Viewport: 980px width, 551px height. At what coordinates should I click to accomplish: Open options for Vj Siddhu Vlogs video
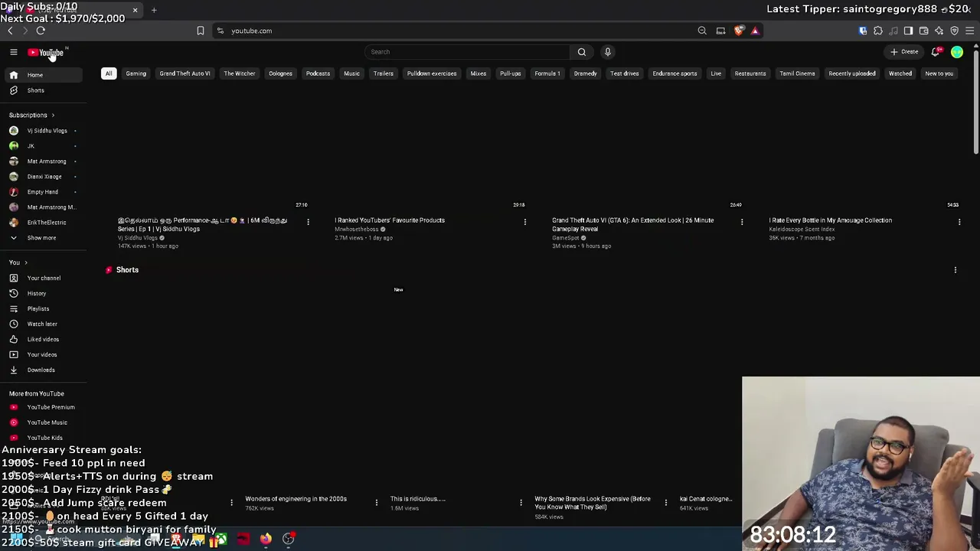[x=308, y=222]
